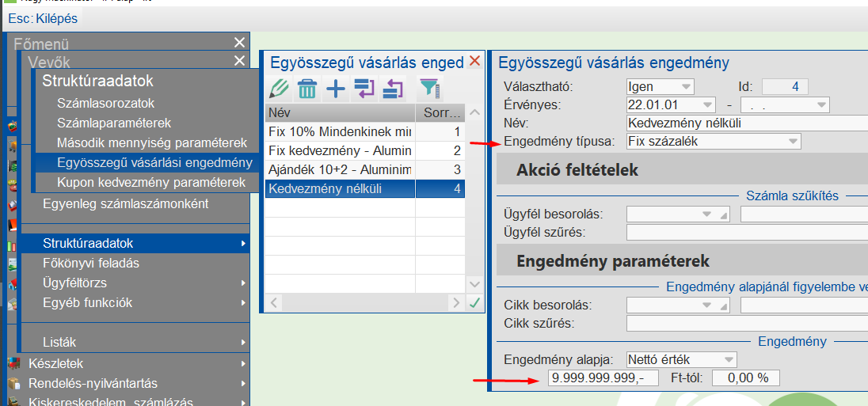Image resolution: width=868 pixels, height=406 pixels.
Task: Click the Név column header
Action: [341, 113]
